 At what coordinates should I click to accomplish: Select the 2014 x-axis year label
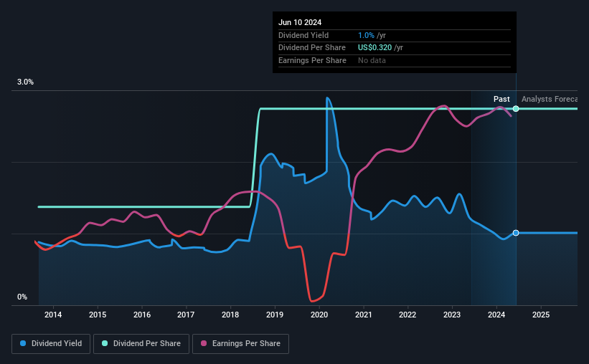tap(53, 315)
